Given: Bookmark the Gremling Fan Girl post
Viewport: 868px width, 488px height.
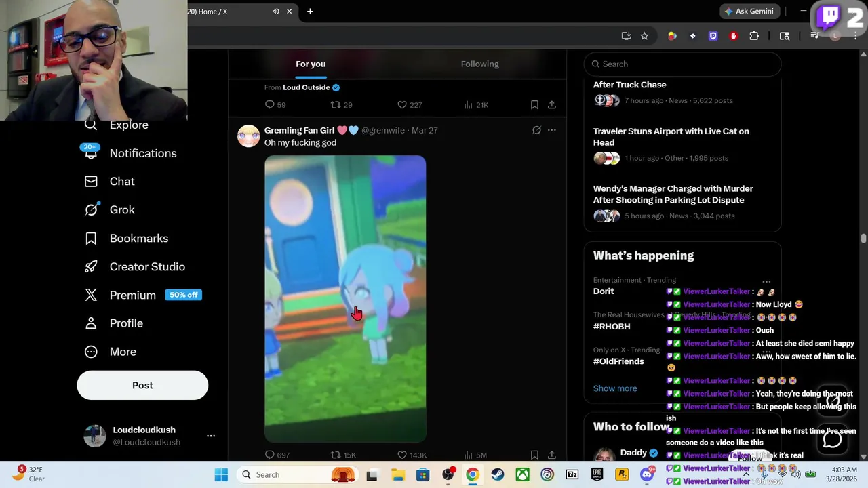Looking at the screenshot, I should pos(534,455).
